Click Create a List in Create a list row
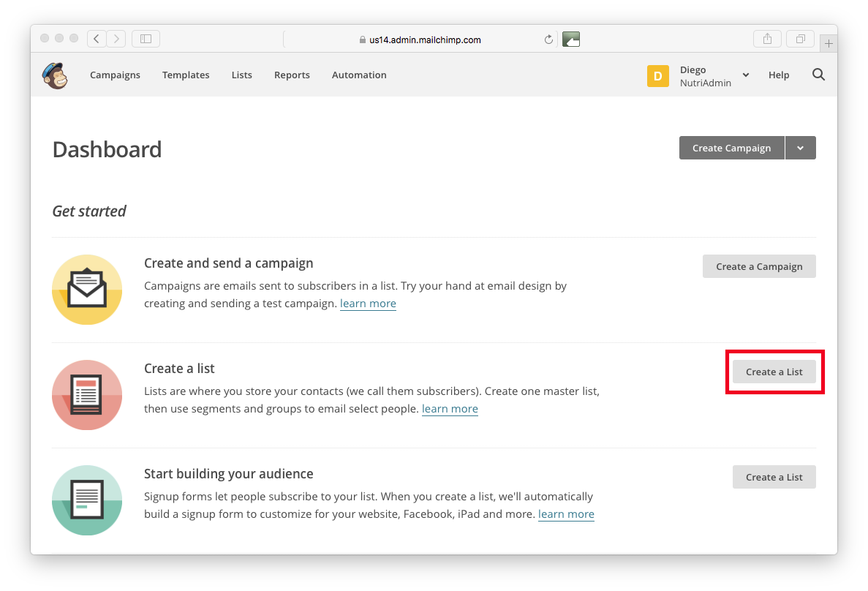The height and width of the screenshot is (591, 868). [x=774, y=372]
